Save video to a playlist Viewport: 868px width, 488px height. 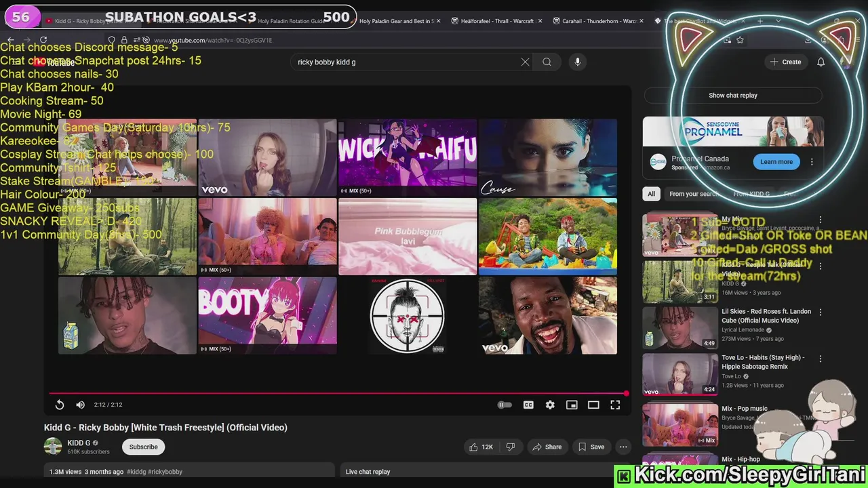(x=591, y=447)
